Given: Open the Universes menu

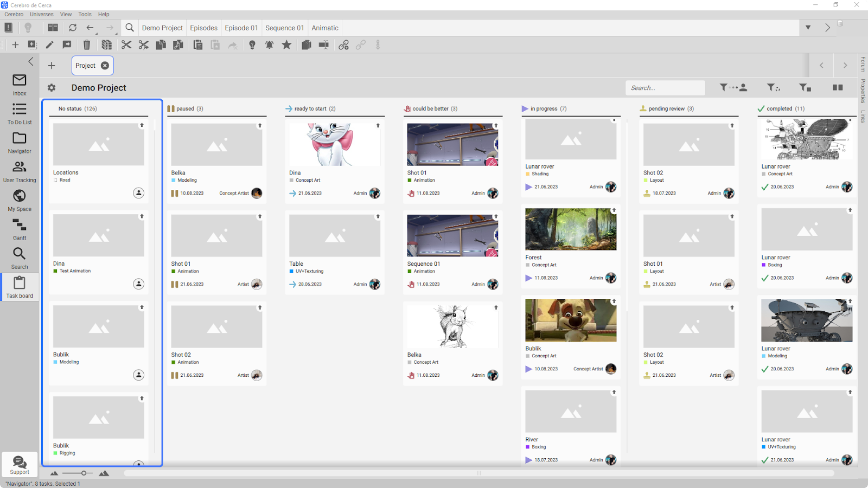Looking at the screenshot, I should [x=42, y=15].
